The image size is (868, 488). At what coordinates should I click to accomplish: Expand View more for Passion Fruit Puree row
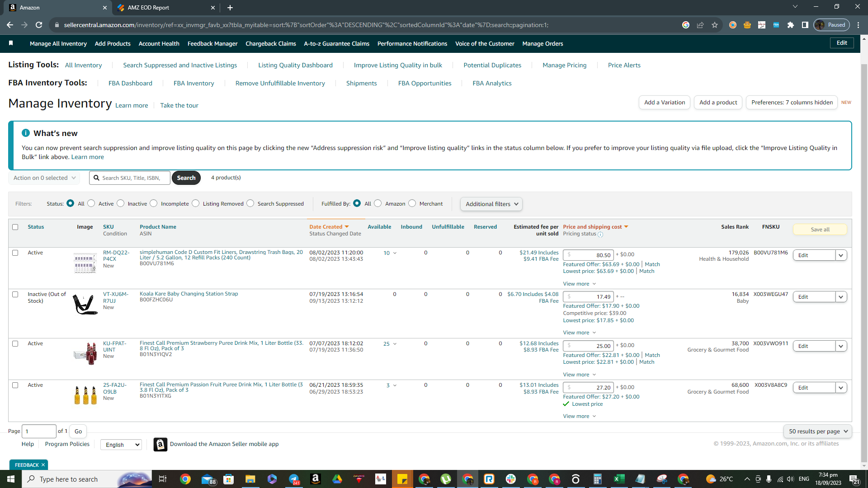point(580,416)
